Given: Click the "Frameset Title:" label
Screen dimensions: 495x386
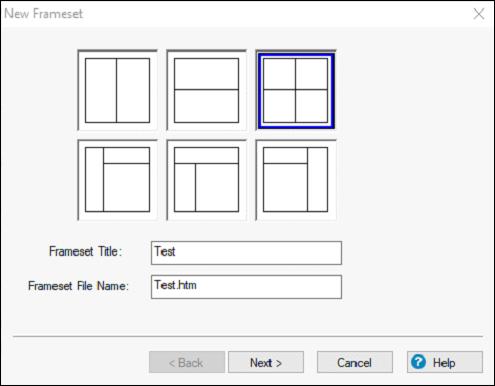Looking at the screenshot, I should (86, 251).
